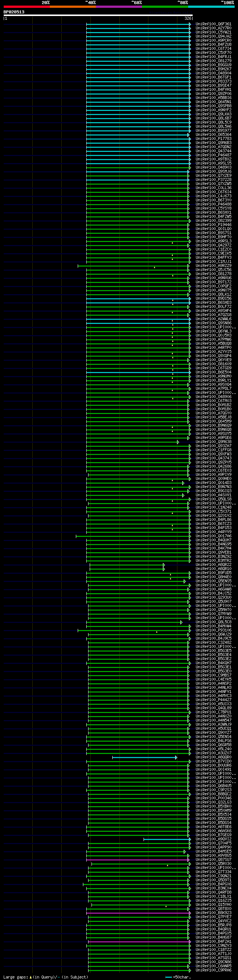Select the UniRef100_A2WWL6 label
Screen dimensions: 238x980
point(213,319)
